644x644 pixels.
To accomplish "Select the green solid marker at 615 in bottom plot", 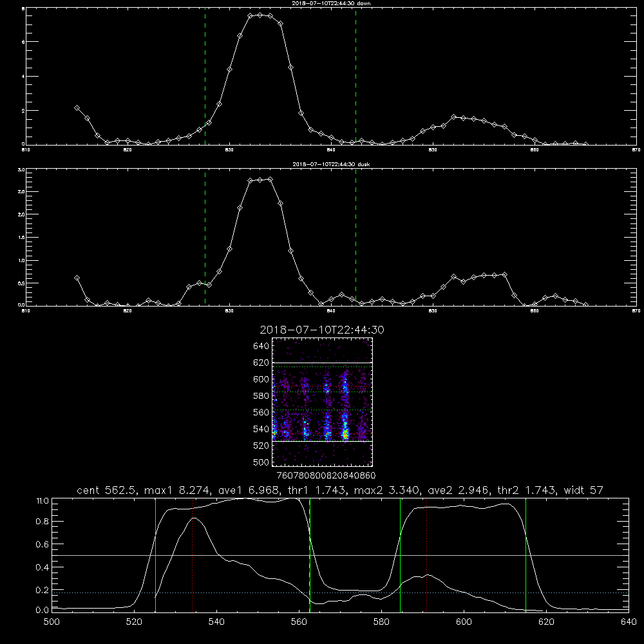I will pyautogui.click(x=526, y=555).
